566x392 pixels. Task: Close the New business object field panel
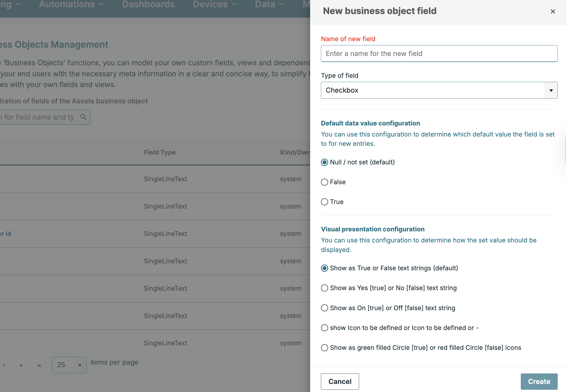(x=553, y=11)
